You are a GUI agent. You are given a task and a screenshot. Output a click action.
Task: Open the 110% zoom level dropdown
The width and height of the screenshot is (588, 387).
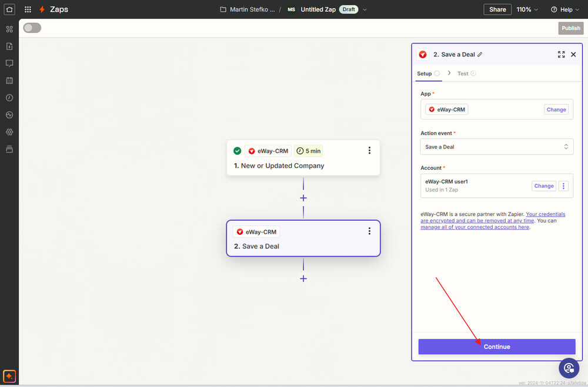click(527, 9)
